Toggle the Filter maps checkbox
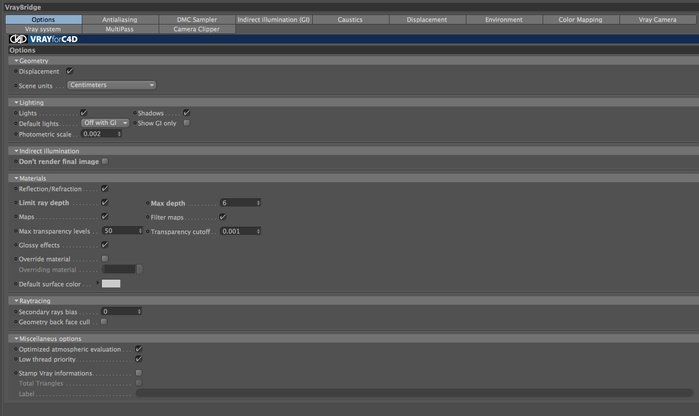This screenshot has width=699, height=416. (x=222, y=217)
